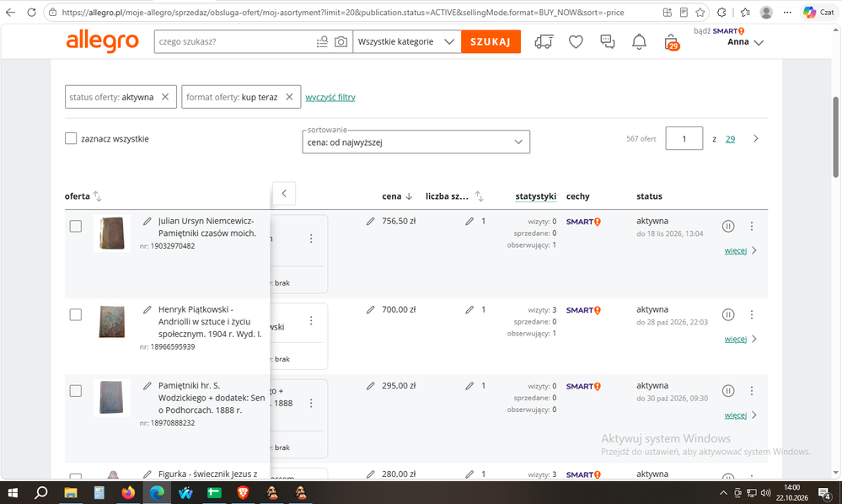
Task: Edit title of Julian Ursyn Niemcewicz offer
Action: click(147, 221)
